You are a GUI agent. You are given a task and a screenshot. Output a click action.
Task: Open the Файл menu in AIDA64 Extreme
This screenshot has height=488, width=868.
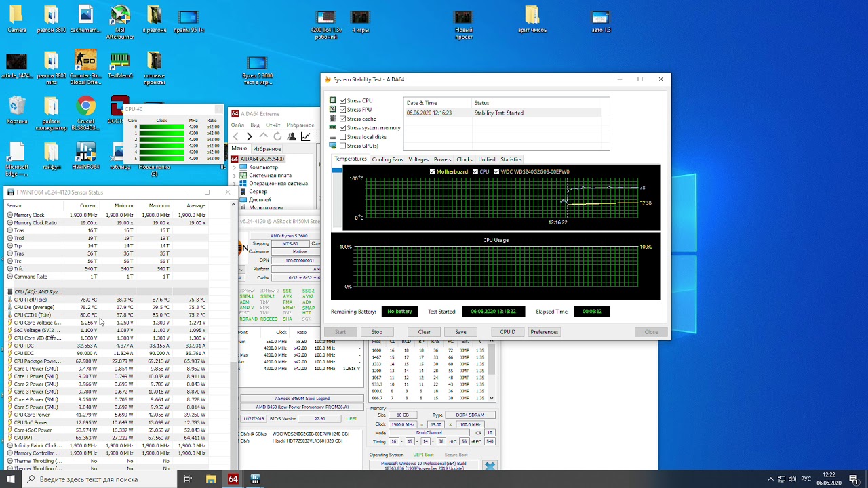[237, 125]
